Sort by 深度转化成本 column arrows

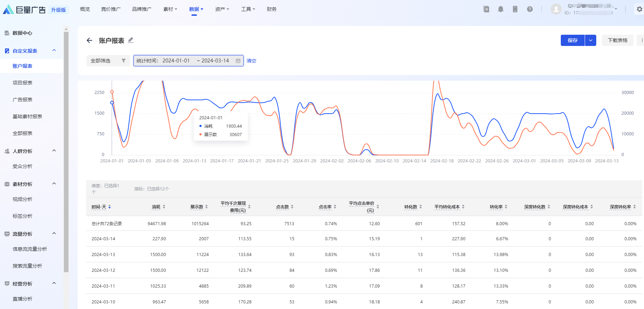coord(592,207)
